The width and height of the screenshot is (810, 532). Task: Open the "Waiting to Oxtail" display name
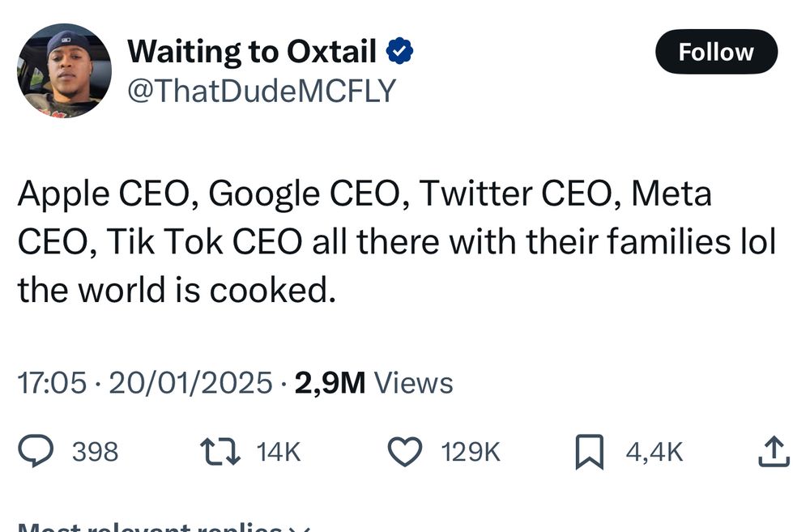coord(252,53)
